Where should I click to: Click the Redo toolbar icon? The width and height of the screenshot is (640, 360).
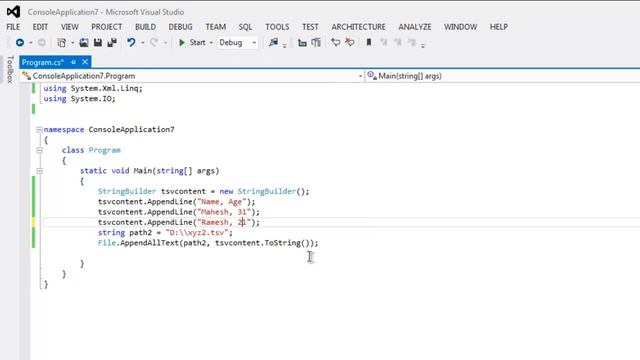(154, 42)
